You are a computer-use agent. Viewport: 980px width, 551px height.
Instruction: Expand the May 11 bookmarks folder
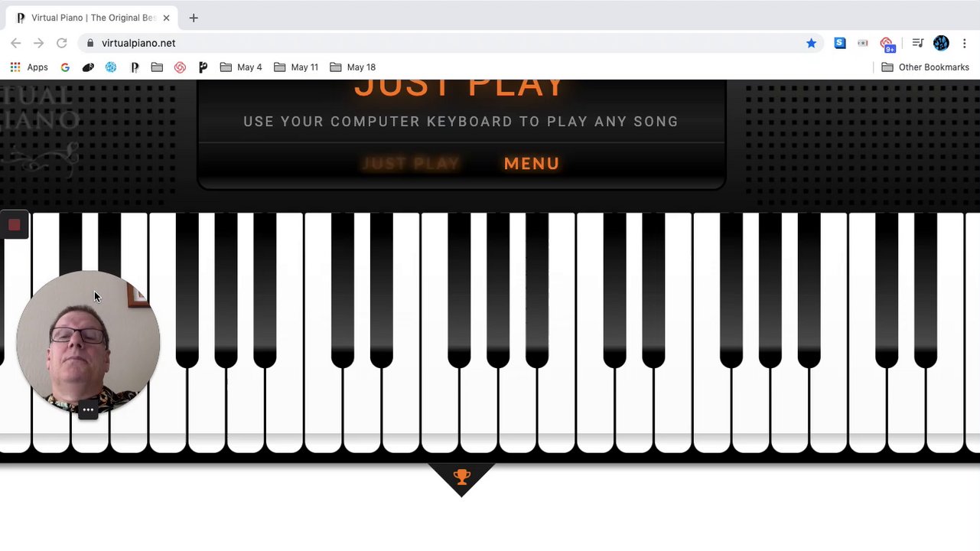(x=295, y=67)
